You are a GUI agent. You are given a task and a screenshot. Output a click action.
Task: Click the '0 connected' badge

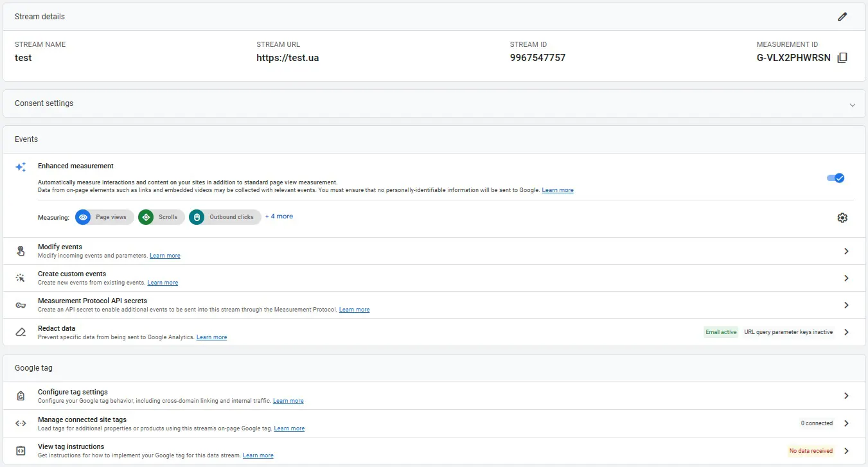[x=817, y=423]
